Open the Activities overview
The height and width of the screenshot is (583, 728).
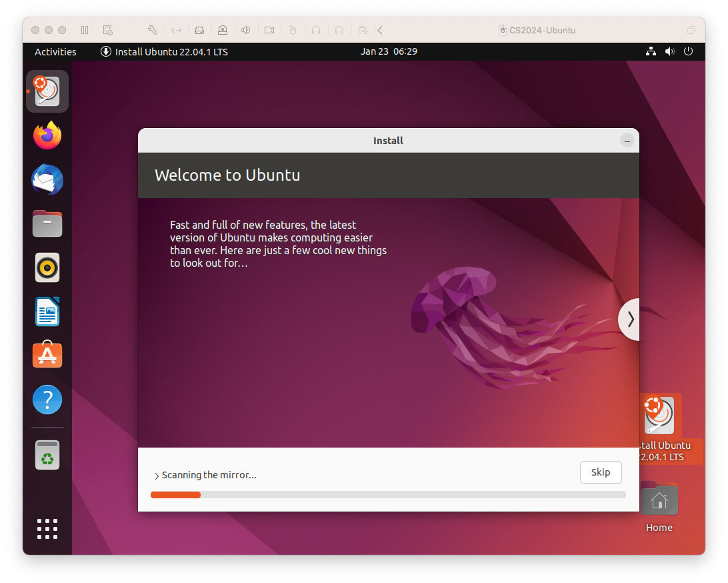(x=55, y=51)
